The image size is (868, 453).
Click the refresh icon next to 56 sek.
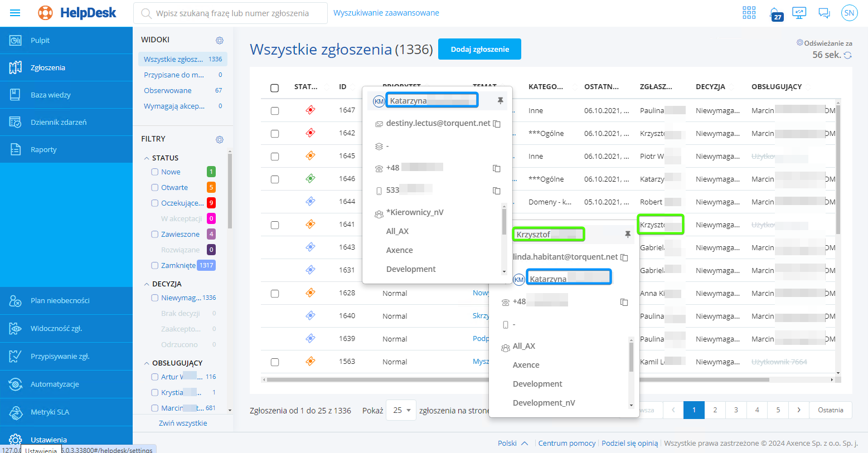(848, 55)
